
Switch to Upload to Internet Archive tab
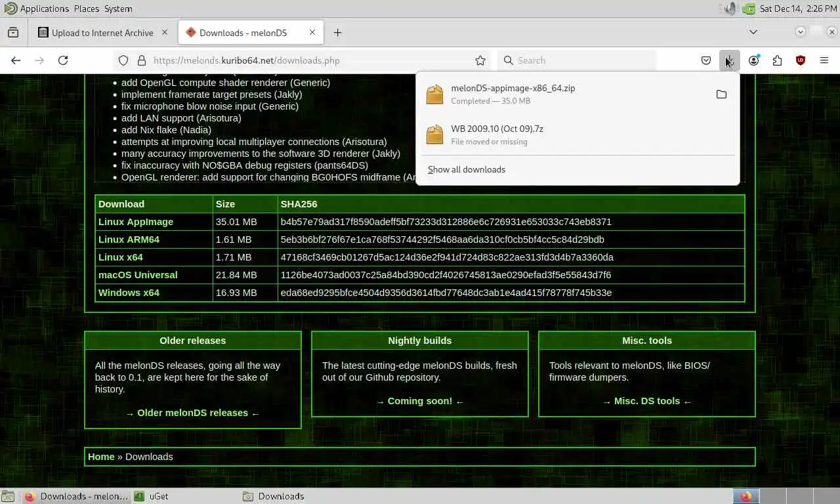(103, 32)
